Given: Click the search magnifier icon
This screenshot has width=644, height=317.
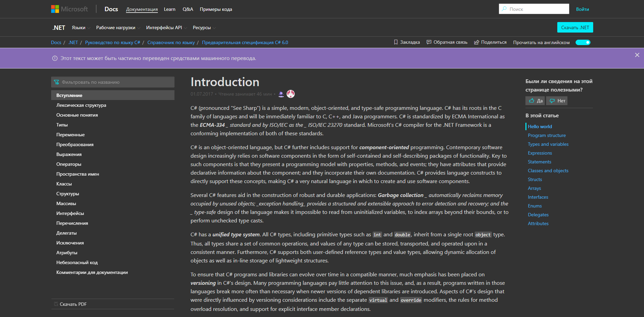Looking at the screenshot, I should (x=504, y=9).
